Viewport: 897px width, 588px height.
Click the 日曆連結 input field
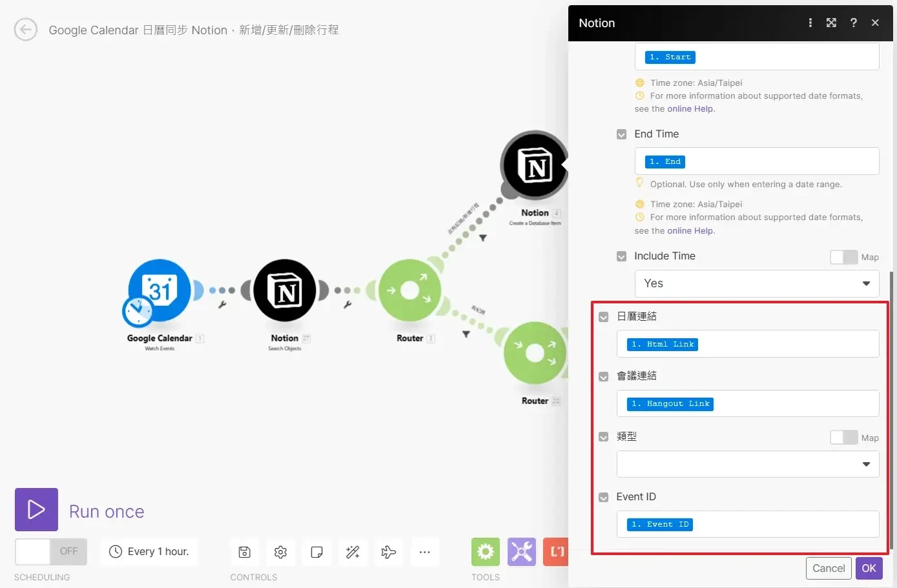(748, 344)
